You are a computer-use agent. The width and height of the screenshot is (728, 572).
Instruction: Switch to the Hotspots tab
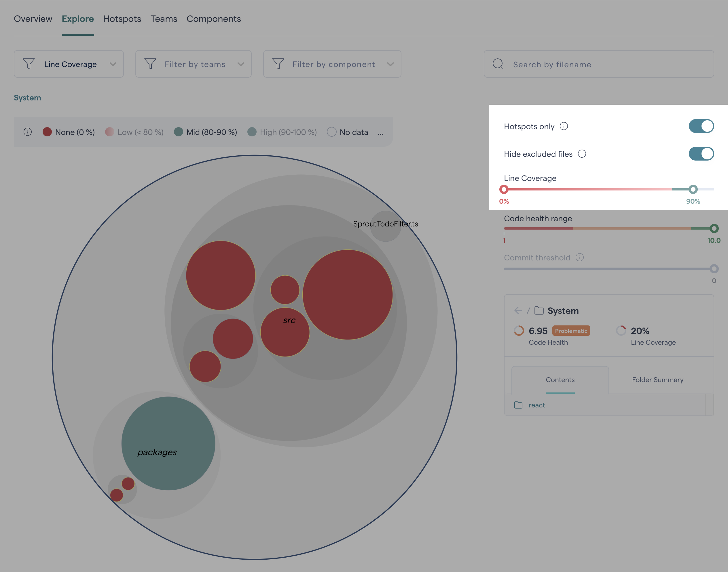click(x=122, y=19)
